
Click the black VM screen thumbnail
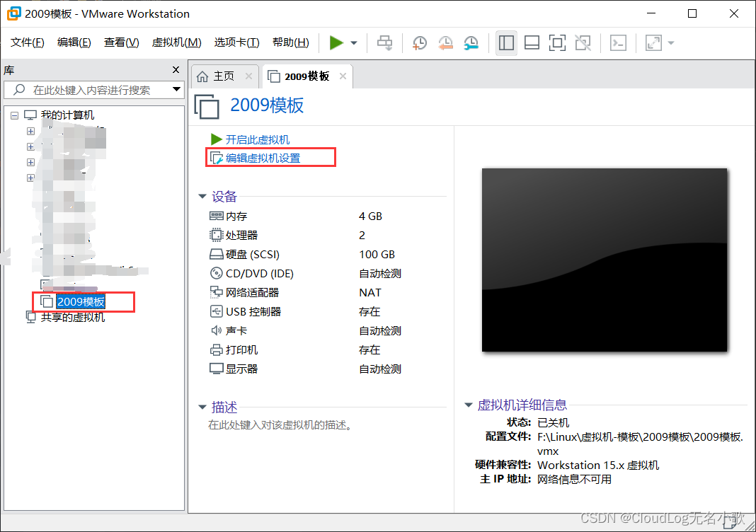click(x=605, y=260)
